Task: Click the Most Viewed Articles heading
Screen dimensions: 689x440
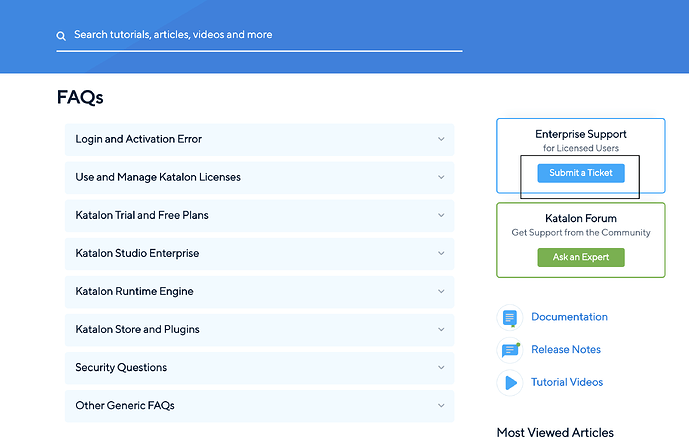Action: 555,433
